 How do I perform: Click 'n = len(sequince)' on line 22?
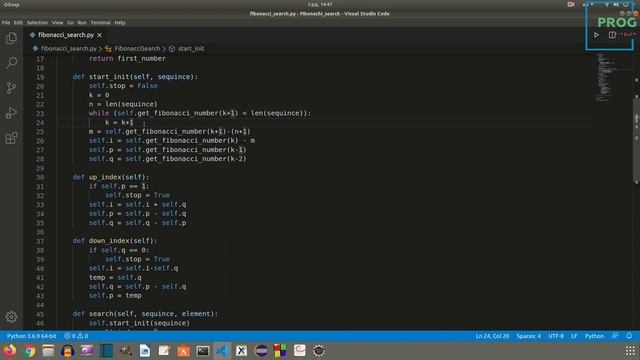[x=123, y=104]
